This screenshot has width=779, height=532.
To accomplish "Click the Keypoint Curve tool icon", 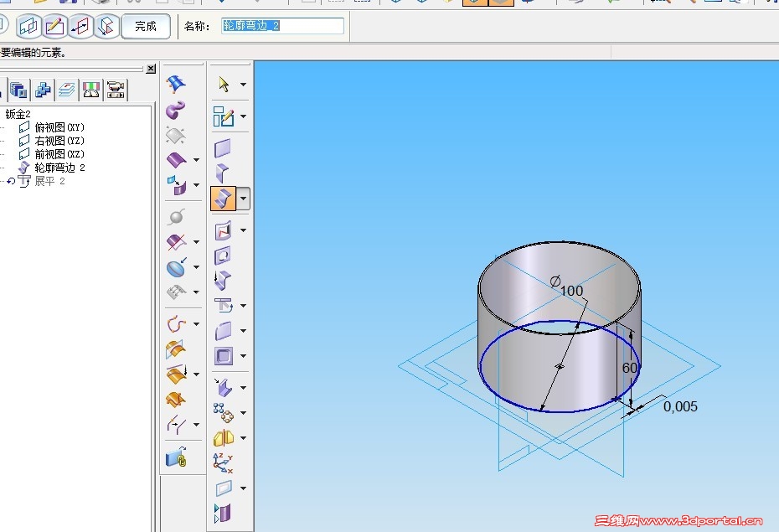I will point(176,324).
